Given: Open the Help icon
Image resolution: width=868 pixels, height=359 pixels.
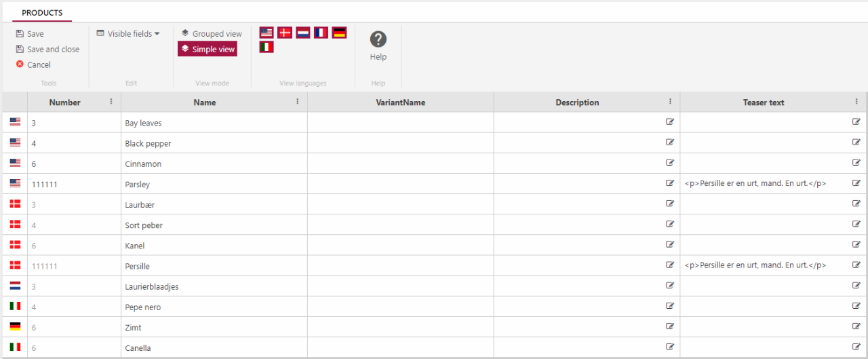Looking at the screenshot, I should [x=378, y=40].
